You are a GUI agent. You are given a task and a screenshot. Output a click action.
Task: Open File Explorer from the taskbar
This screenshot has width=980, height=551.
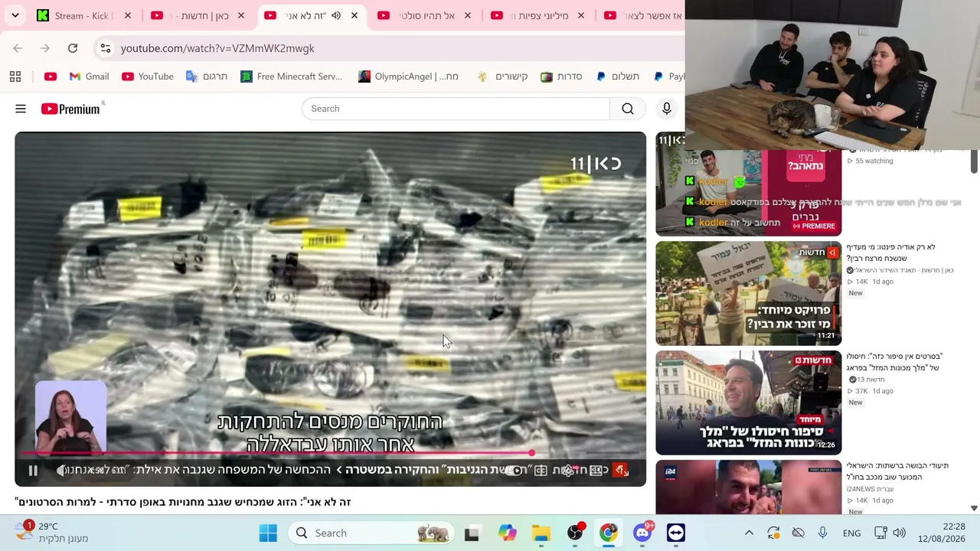point(541,533)
